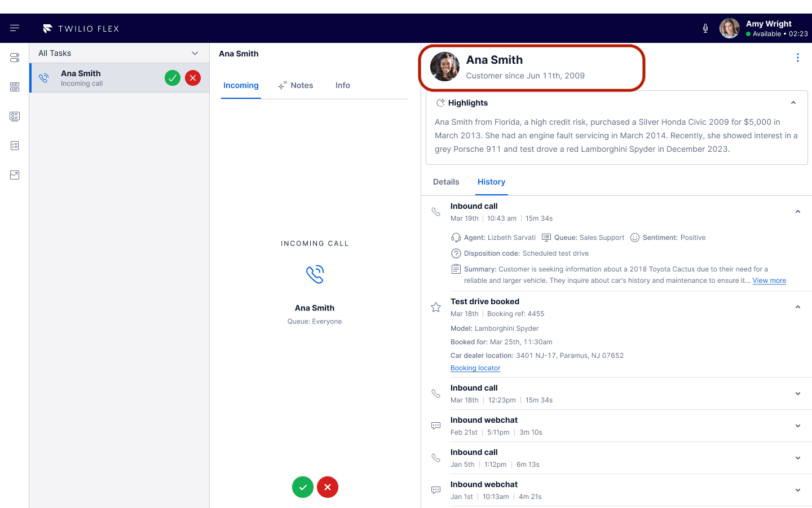This screenshot has width=812, height=508.
Task: Open the Booking locator link
Action: pos(475,368)
